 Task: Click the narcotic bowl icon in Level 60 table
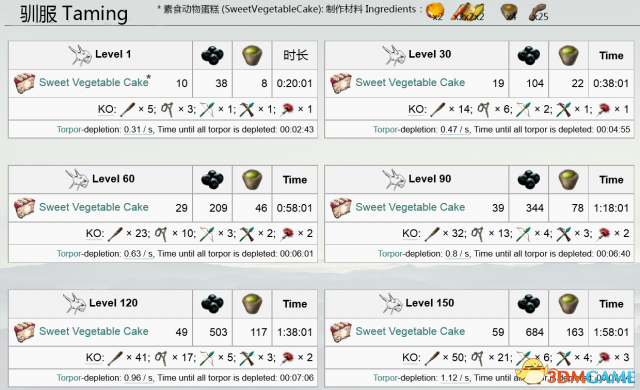pyautogui.click(x=252, y=179)
